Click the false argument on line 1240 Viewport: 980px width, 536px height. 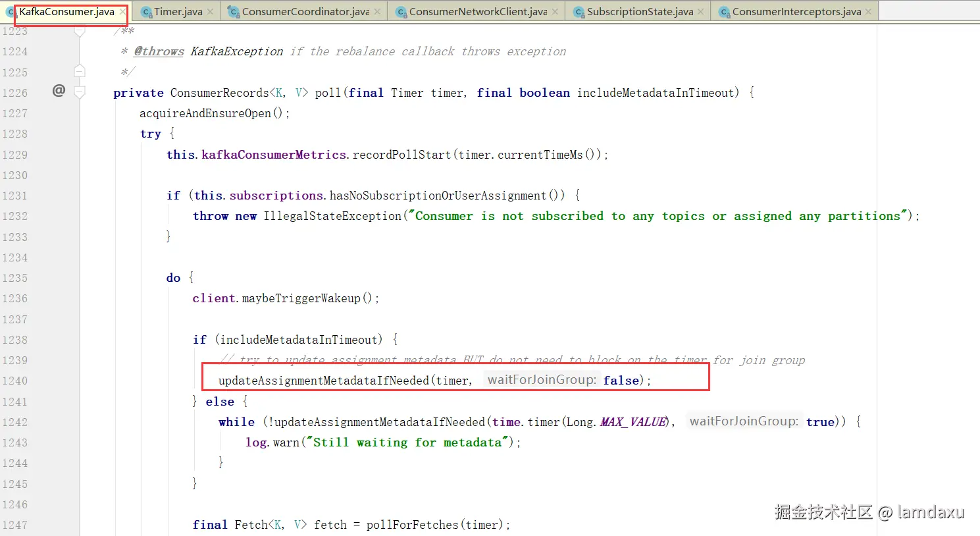[621, 381]
